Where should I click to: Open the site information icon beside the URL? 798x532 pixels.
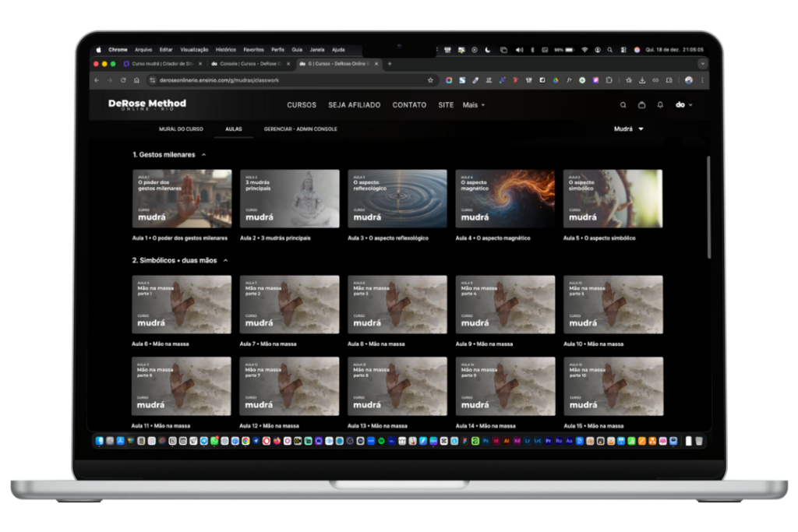(152, 80)
